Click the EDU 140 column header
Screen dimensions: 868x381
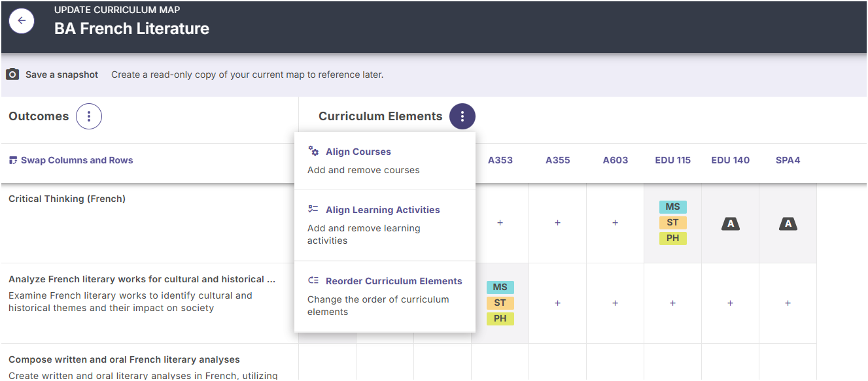731,160
